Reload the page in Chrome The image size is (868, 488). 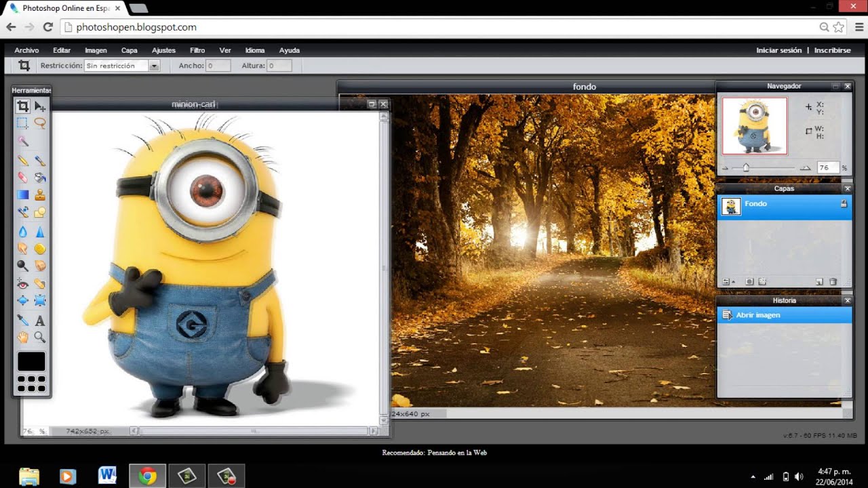pyautogui.click(x=47, y=27)
